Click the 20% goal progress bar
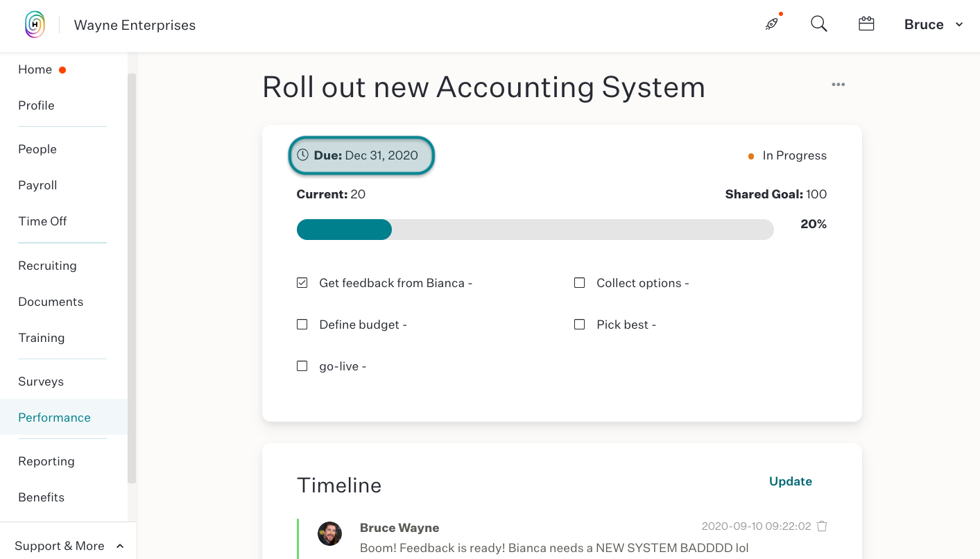This screenshot has width=980, height=559. click(535, 230)
